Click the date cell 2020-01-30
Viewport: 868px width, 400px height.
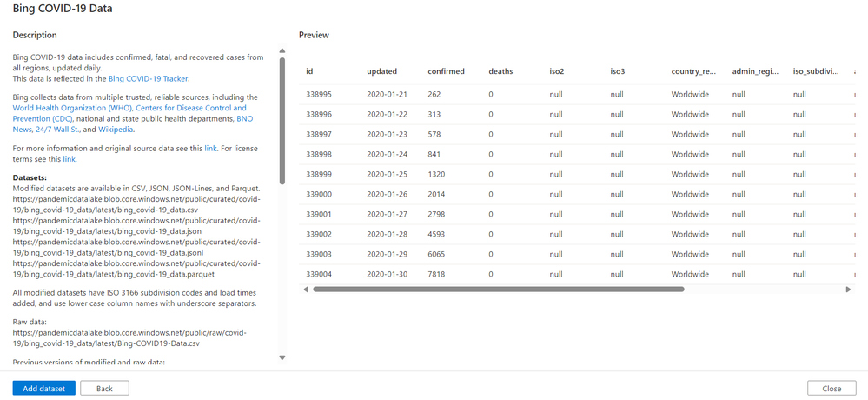(x=387, y=274)
